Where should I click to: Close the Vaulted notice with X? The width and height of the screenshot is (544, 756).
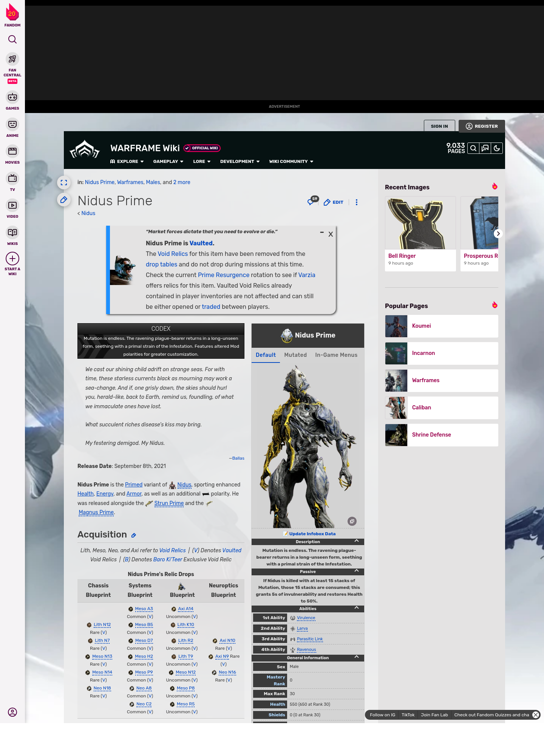click(331, 234)
